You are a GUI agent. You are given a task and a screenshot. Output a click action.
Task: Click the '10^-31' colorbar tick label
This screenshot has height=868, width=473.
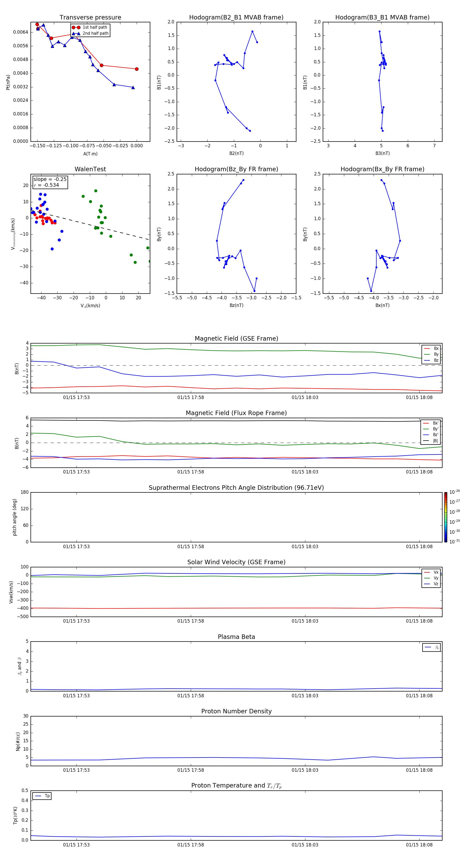[455, 542]
